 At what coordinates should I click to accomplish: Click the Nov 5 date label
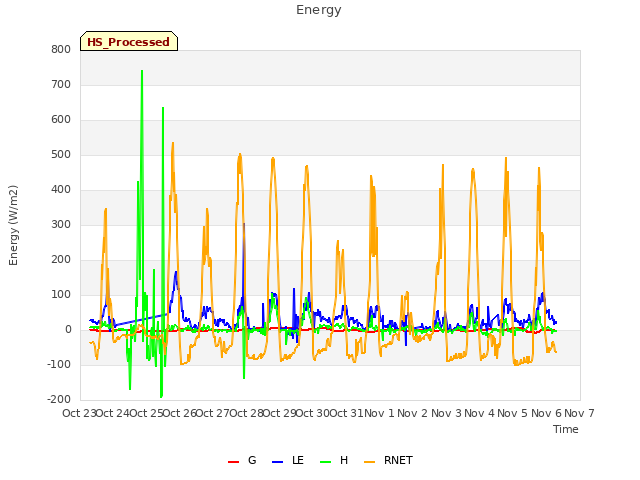513,413
